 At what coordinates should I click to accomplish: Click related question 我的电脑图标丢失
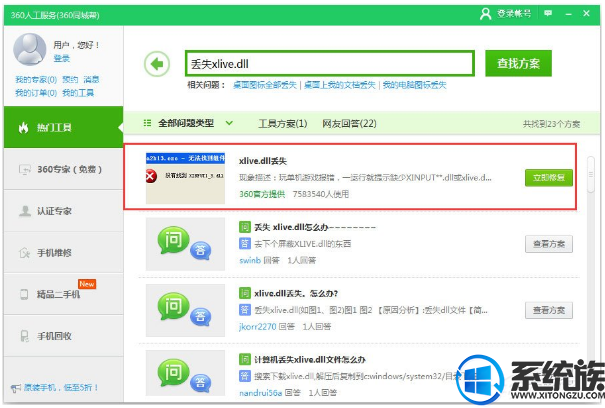[414, 85]
